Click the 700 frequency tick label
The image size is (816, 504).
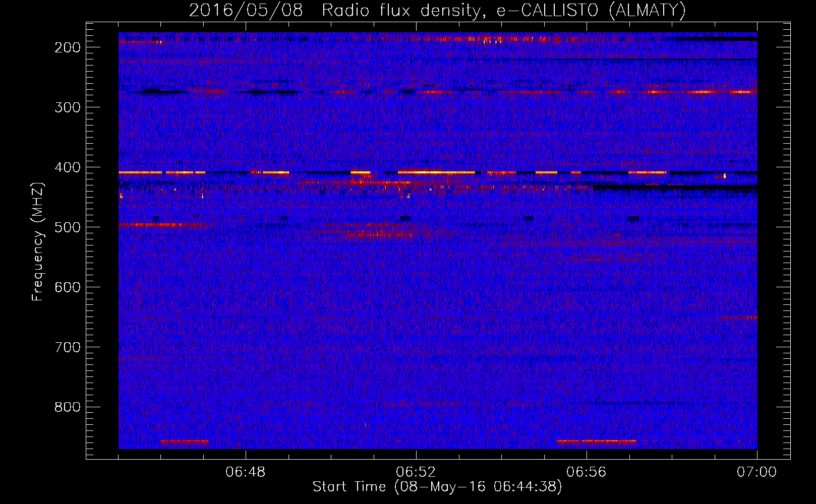click(67, 347)
